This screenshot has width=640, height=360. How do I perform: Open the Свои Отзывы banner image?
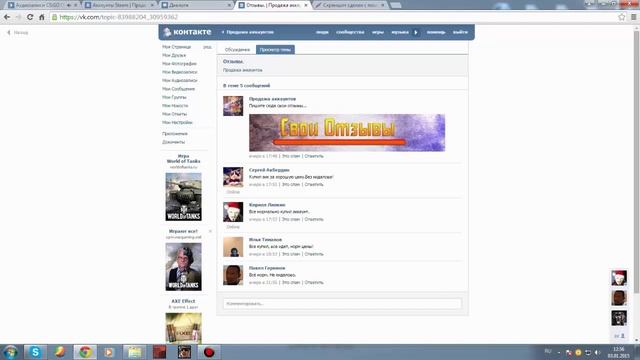pos(347,133)
